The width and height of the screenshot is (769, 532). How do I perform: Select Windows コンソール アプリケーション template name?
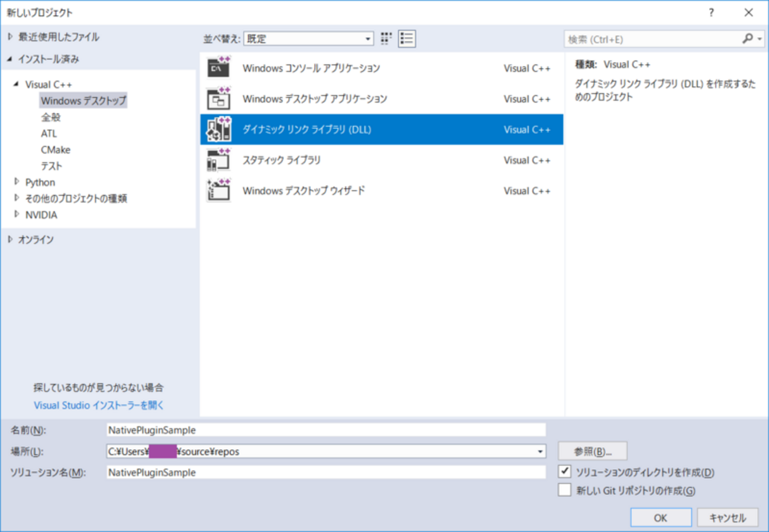point(311,68)
